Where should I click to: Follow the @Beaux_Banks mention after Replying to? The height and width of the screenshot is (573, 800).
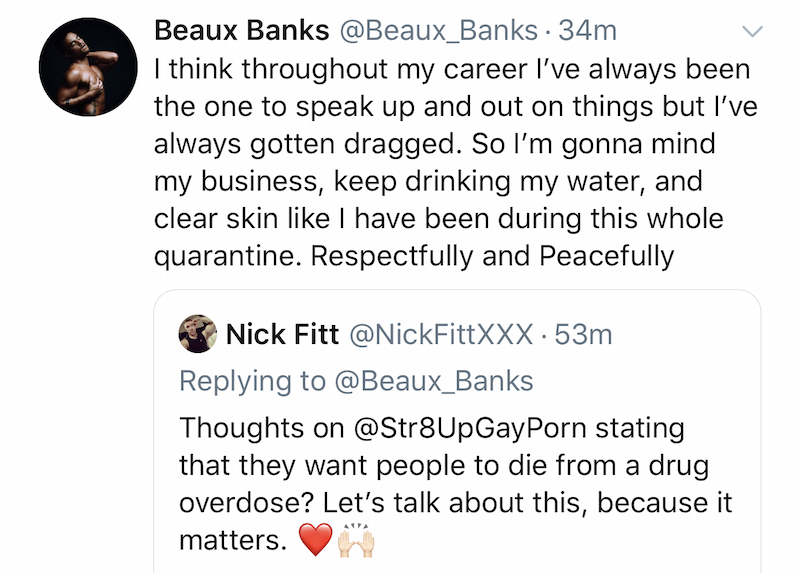click(433, 381)
